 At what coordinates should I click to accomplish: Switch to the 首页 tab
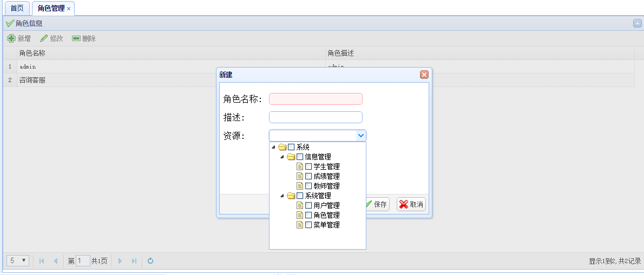tap(17, 8)
